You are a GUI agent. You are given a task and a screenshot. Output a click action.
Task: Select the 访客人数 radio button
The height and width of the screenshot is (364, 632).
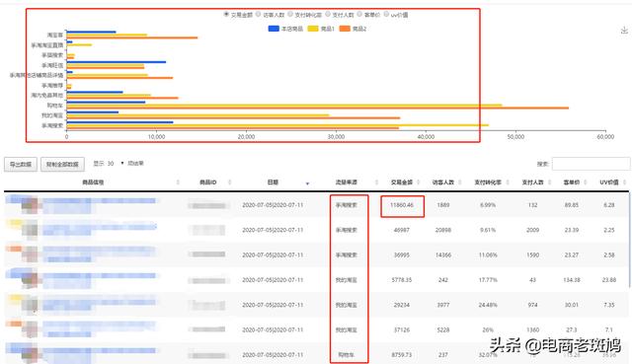tap(259, 14)
